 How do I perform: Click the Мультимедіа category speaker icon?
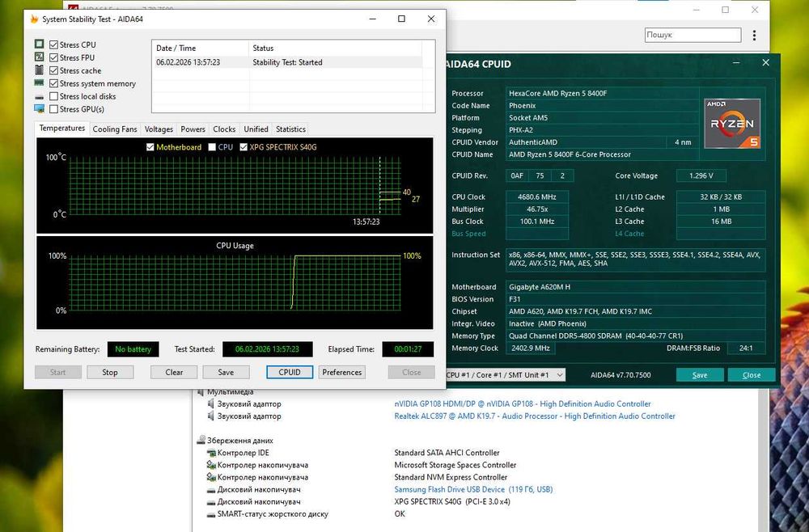coord(201,392)
